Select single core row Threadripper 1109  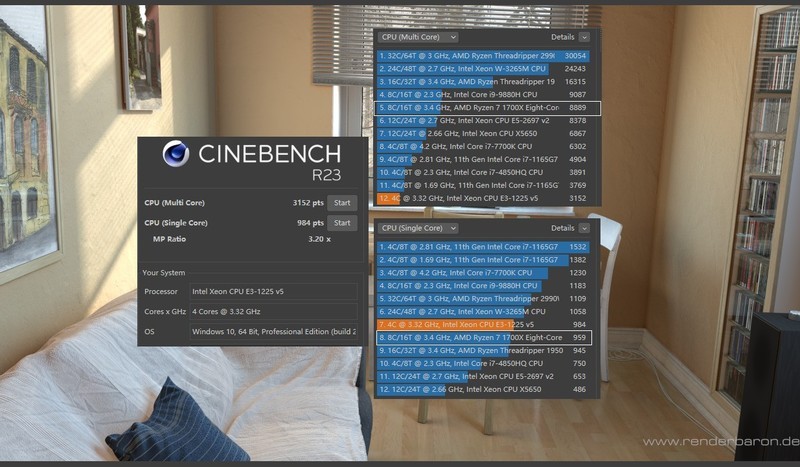point(483,299)
